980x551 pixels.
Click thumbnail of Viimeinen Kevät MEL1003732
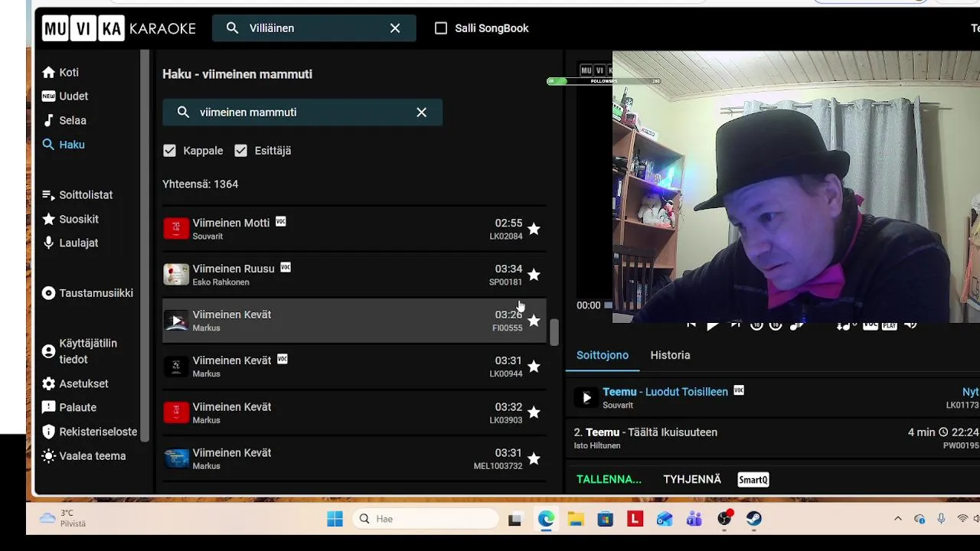176,458
